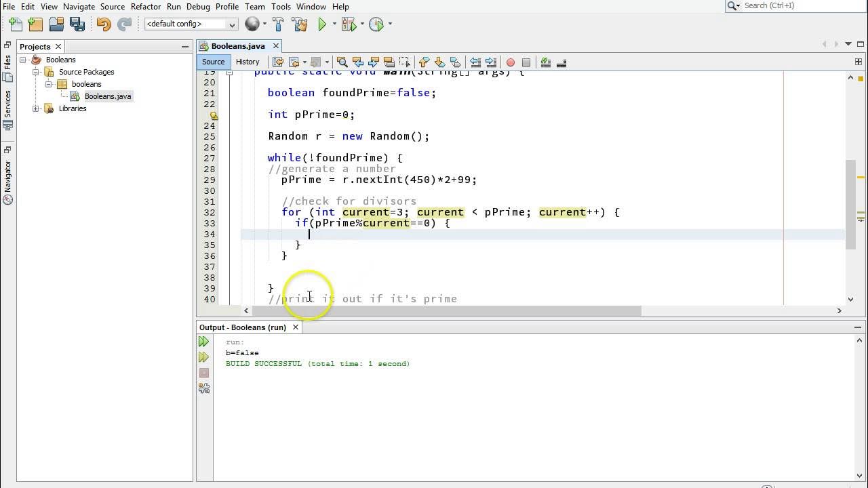Open the File menu
This screenshot has width=868, height=488.
coord(9,7)
